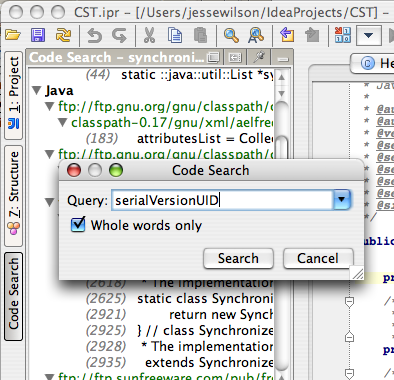Select the Code Search side tab
The height and width of the screenshot is (380, 394).
point(14,296)
